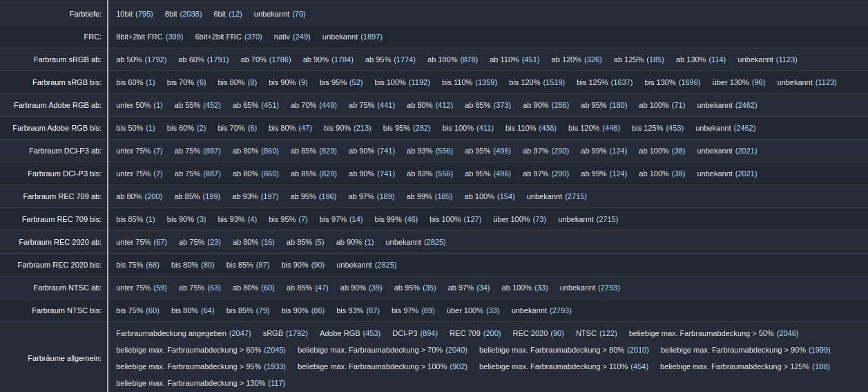Select the 10bit (795) color depth filter

point(134,14)
